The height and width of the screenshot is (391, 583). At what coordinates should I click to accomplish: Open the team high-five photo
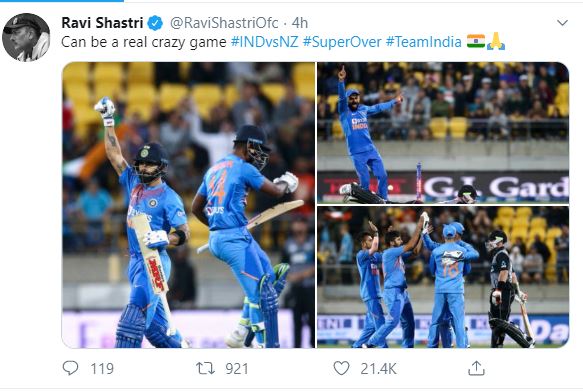pos(443,277)
